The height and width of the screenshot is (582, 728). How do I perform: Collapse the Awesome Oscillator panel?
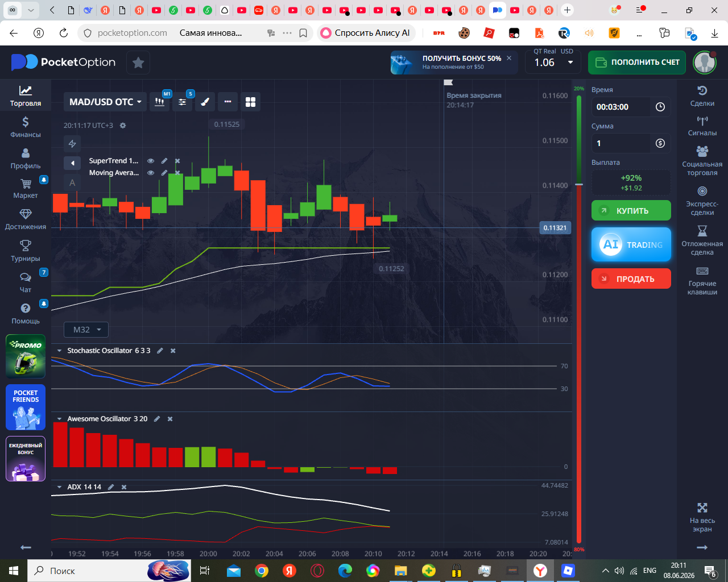[x=59, y=419]
